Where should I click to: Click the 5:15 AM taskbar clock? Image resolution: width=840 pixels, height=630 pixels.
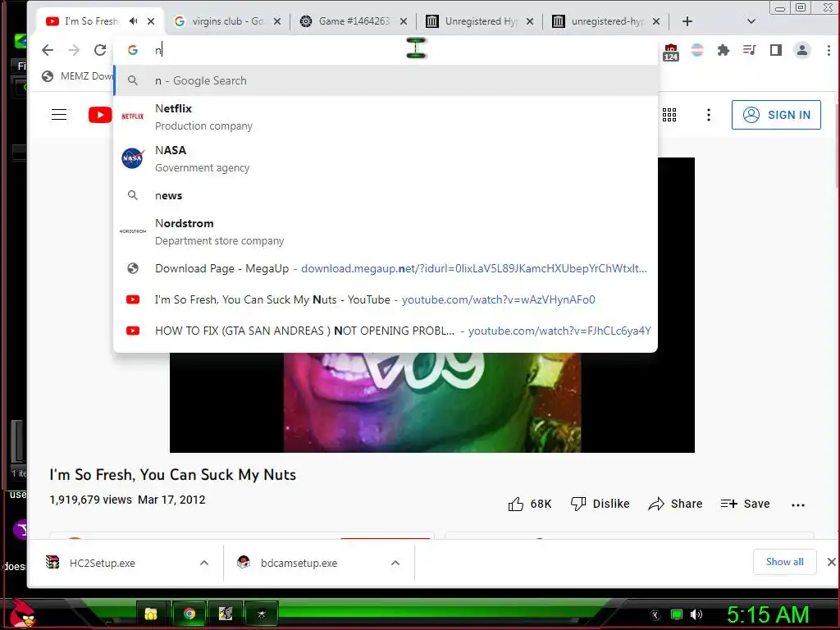point(768,615)
